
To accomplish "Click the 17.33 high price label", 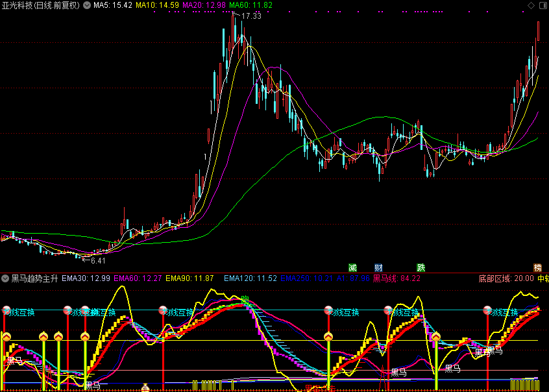I will point(251,16).
